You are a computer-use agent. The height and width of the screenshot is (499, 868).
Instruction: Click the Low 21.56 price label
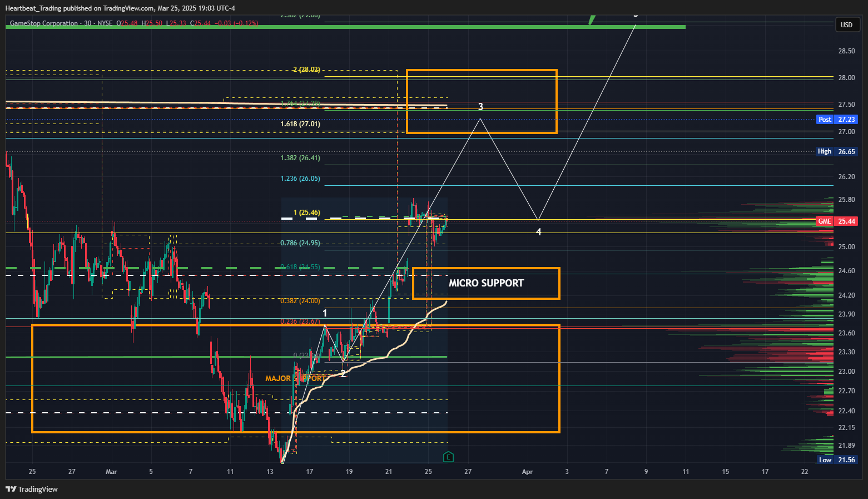point(837,460)
